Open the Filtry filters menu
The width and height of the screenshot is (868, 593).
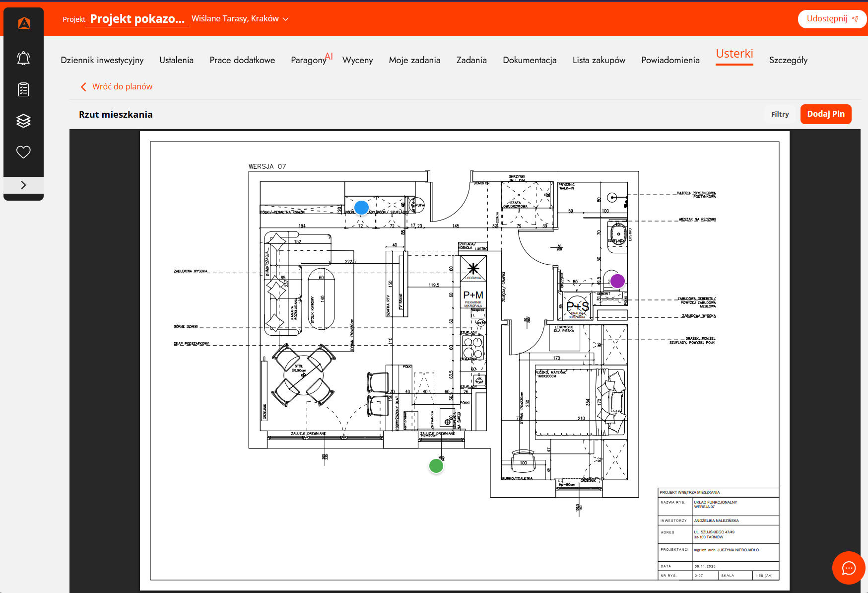tap(780, 114)
